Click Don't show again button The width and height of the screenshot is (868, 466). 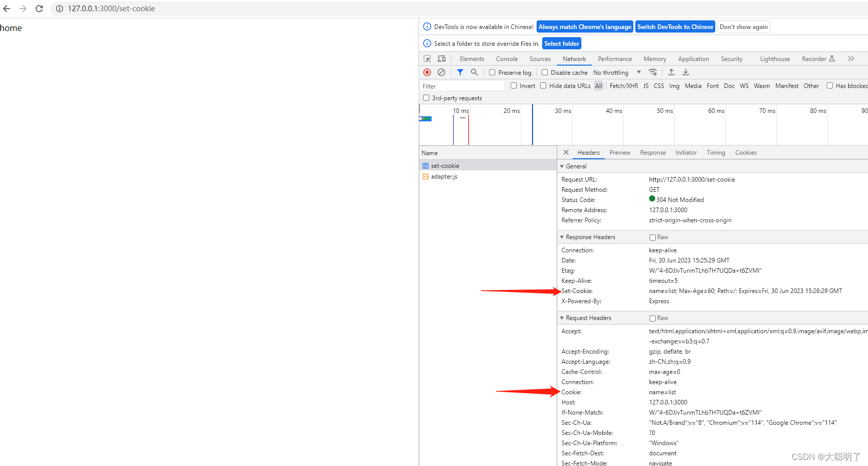point(744,27)
